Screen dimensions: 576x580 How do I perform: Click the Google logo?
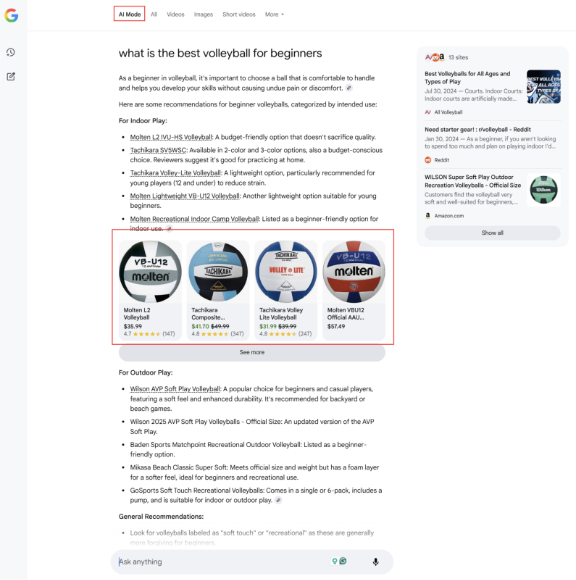tap(11, 15)
